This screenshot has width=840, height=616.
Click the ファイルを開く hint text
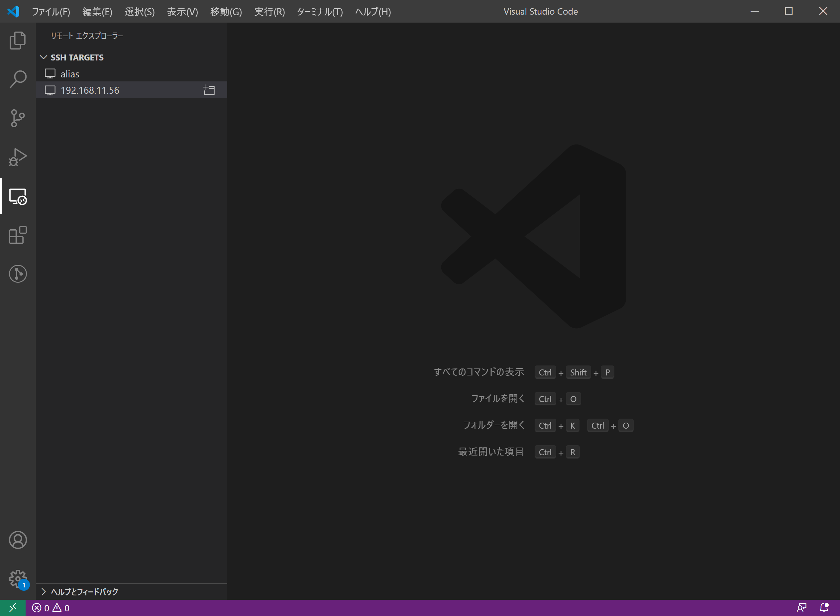point(498,399)
